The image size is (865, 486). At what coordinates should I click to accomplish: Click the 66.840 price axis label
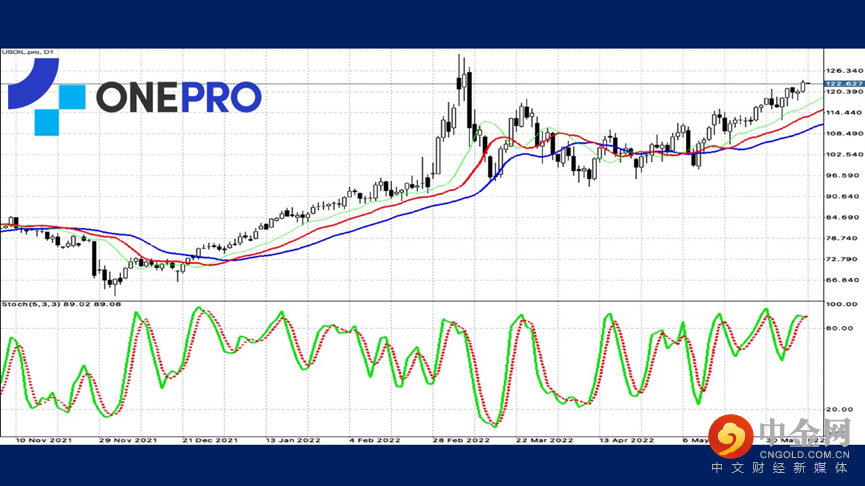pos(842,280)
